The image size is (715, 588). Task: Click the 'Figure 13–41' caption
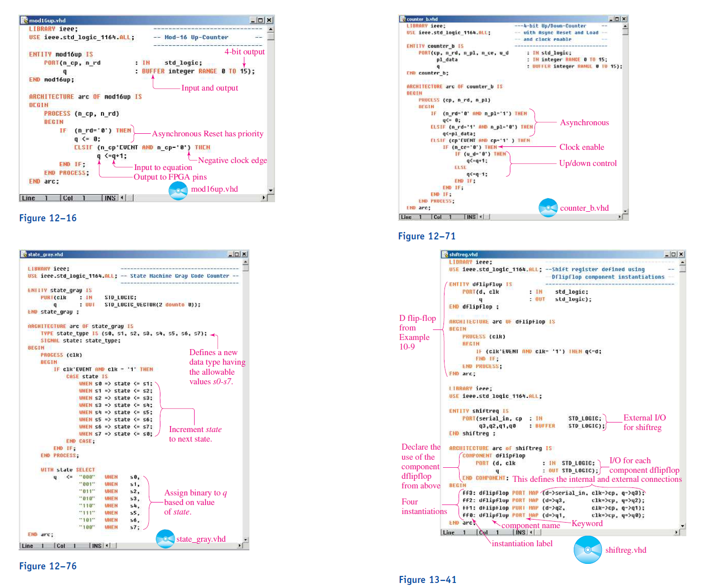pyautogui.click(x=428, y=580)
